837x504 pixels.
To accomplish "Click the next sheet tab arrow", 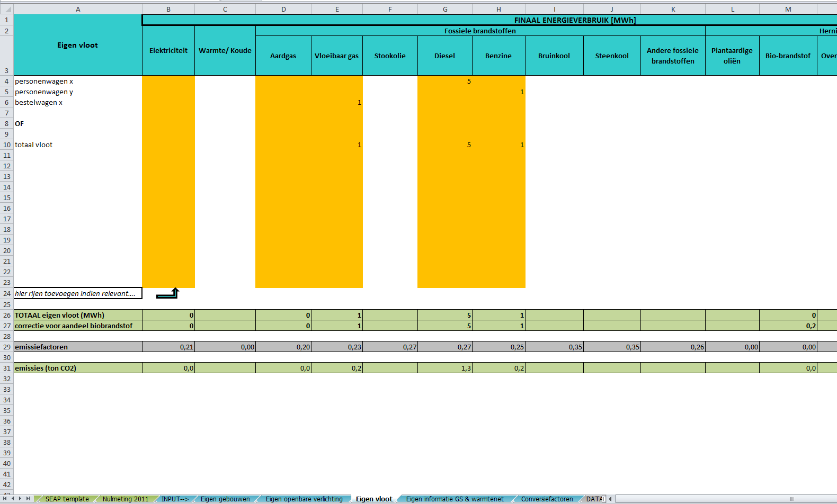I will click(20, 499).
